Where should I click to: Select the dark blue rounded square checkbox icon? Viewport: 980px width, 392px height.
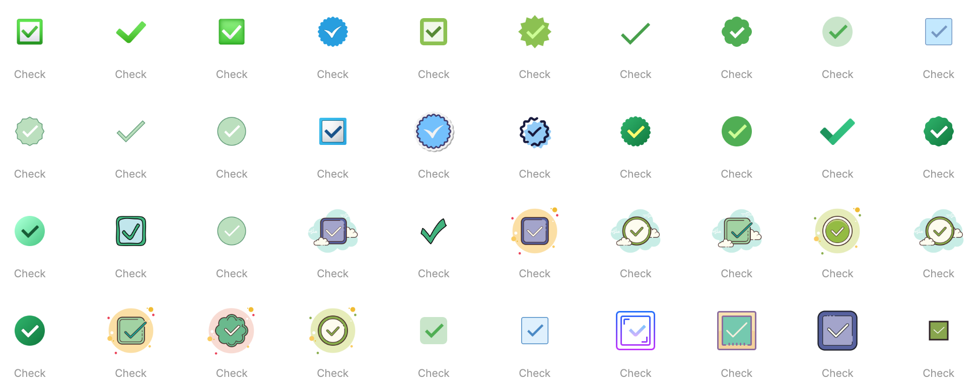pyautogui.click(x=837, y=331)
